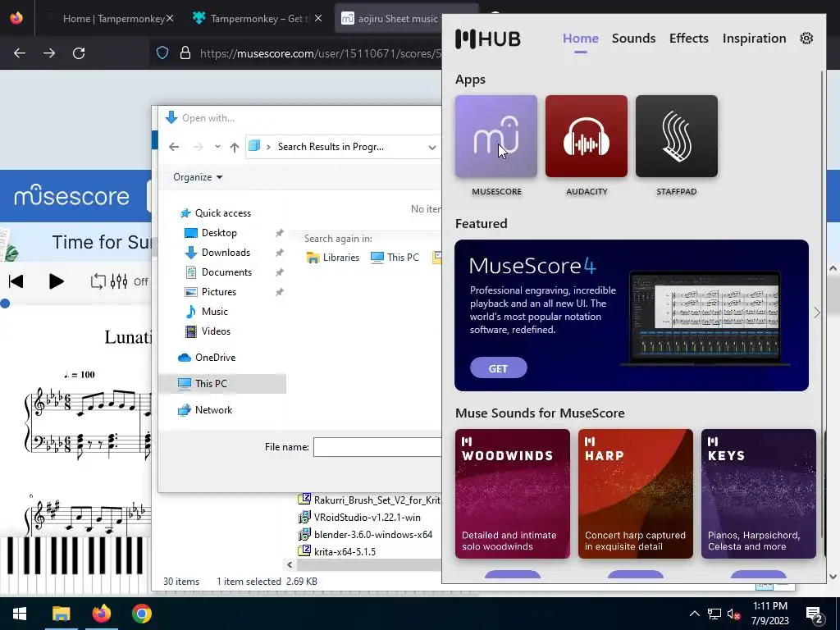Open Muse Hub settings gear
This screenshot has height=630, width=840.
point(806,38)
